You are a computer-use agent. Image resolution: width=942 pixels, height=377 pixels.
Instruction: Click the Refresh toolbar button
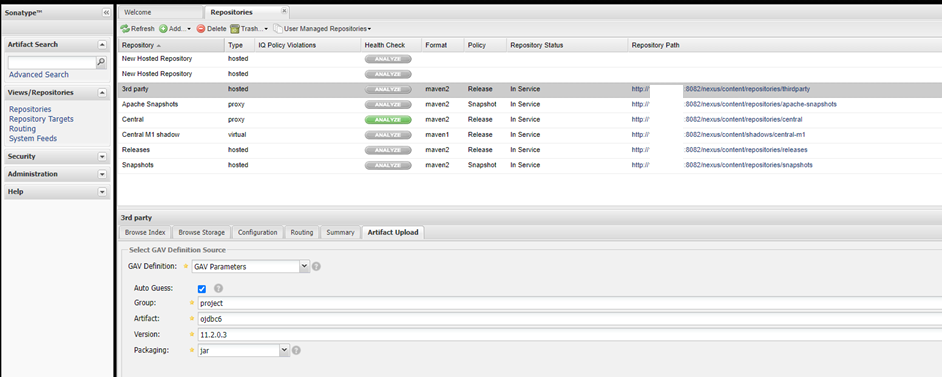tap(138, 29)
